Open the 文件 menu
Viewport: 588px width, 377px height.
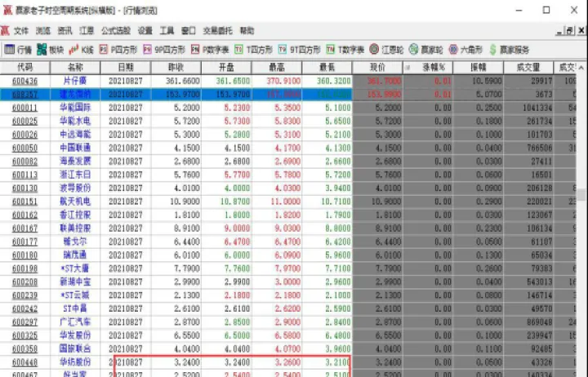[x=21, y=31]
